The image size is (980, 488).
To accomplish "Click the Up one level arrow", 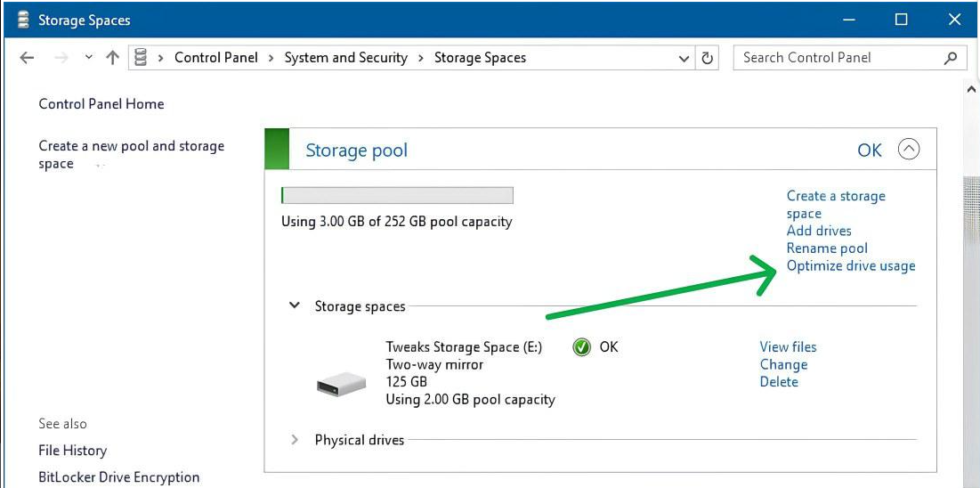I will pos(112,58).
